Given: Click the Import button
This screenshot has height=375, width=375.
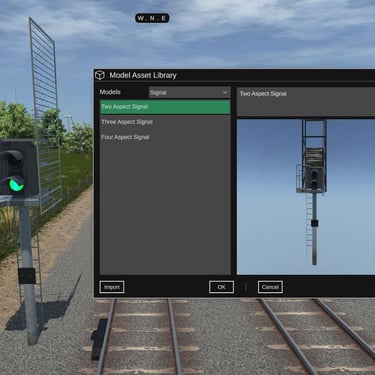Looking at the screenshot, I should tap(112, 287).
